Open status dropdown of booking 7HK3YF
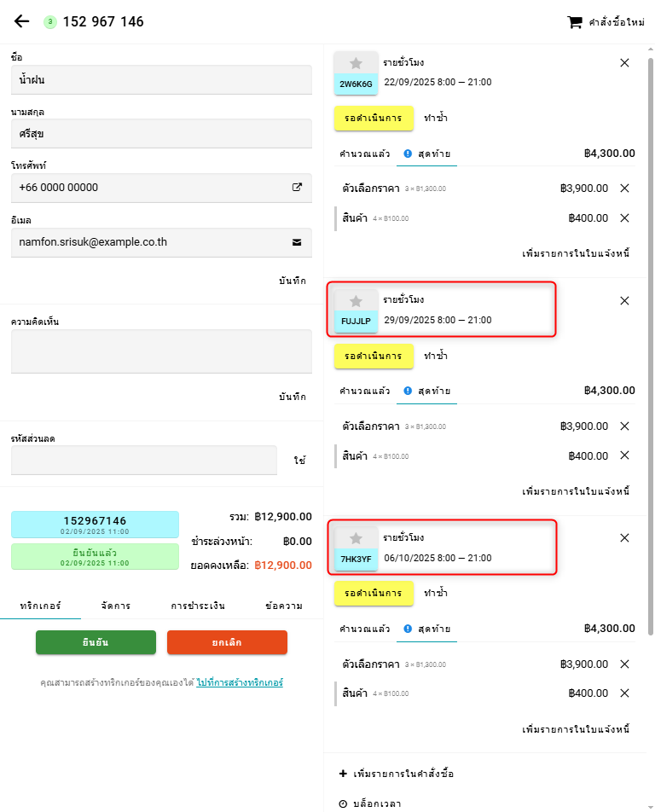The width and height of the screenshot is (655, 812). click(374, 593)
